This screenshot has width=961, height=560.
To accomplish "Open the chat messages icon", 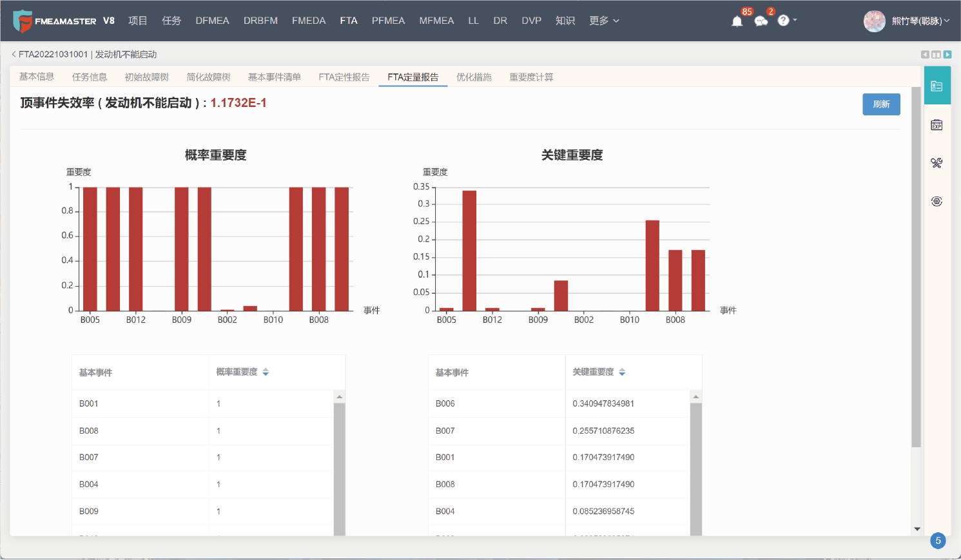I will coord(761,21).
